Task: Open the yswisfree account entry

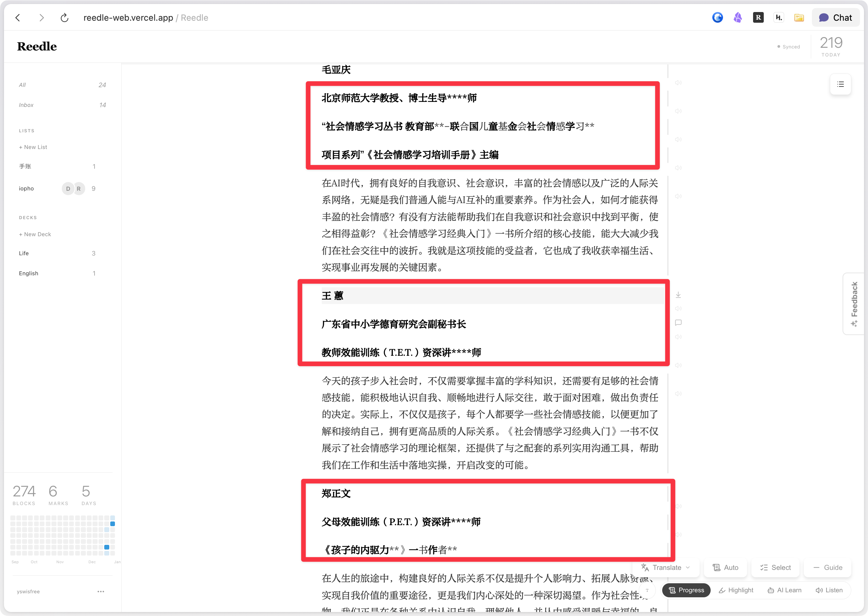Action: click(x=28, y=591)
